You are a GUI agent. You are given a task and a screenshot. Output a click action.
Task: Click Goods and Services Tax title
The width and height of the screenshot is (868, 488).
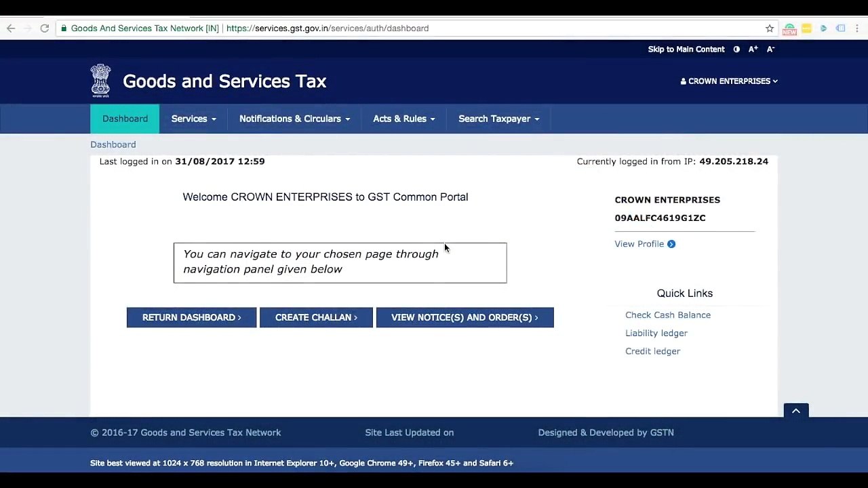pyautogui.click(x=224, y=81)
